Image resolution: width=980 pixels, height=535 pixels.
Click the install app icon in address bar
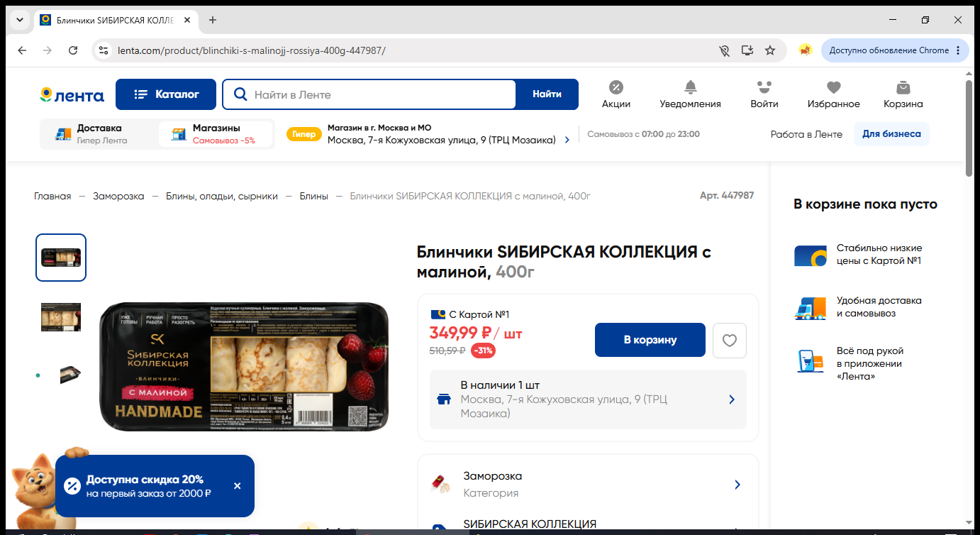coord(747,50)
